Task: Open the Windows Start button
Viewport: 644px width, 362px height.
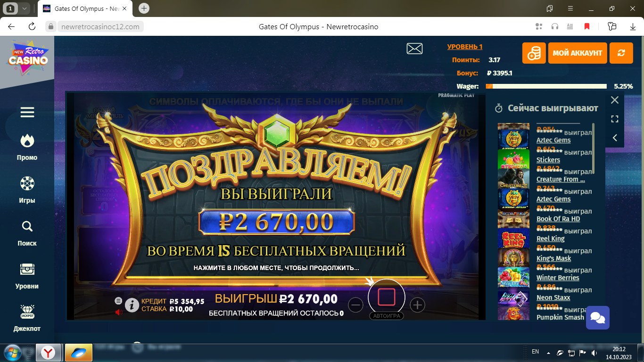Action: [12, 353]
